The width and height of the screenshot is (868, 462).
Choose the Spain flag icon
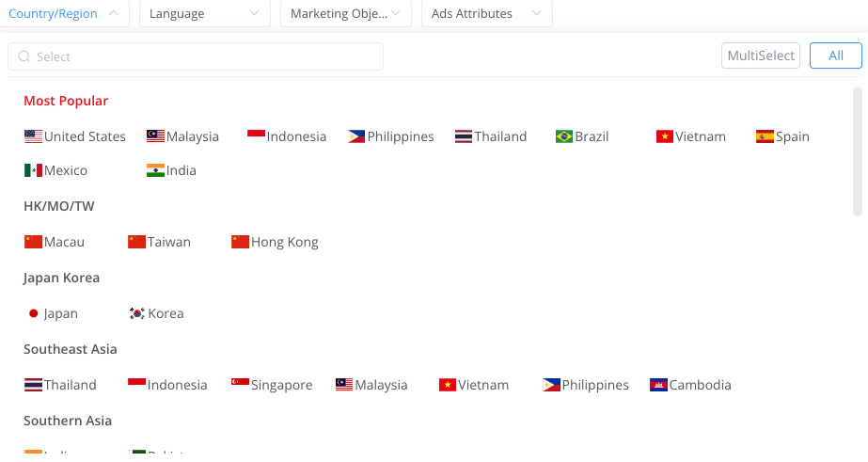[x=765, y=136]
